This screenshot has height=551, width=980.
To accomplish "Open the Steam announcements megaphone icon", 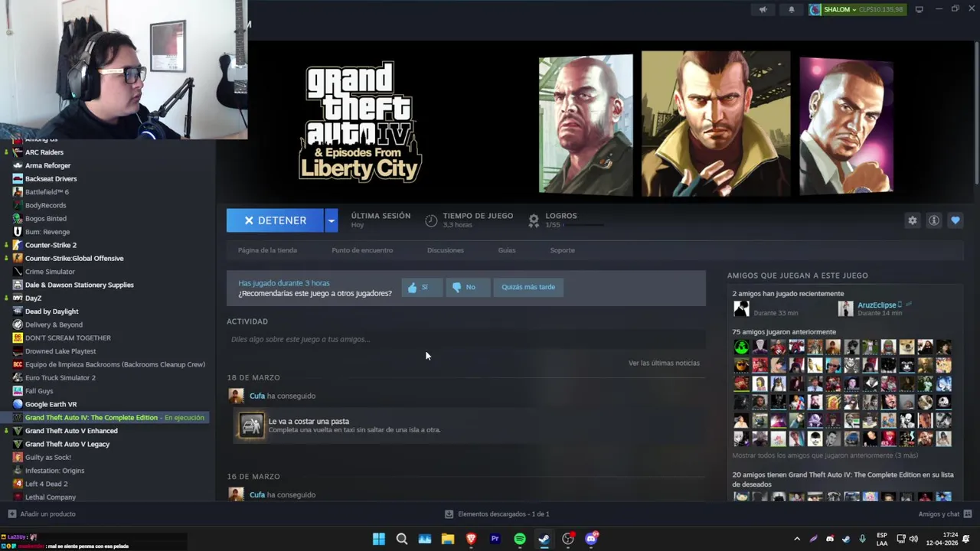I will (x=763, y=9).
